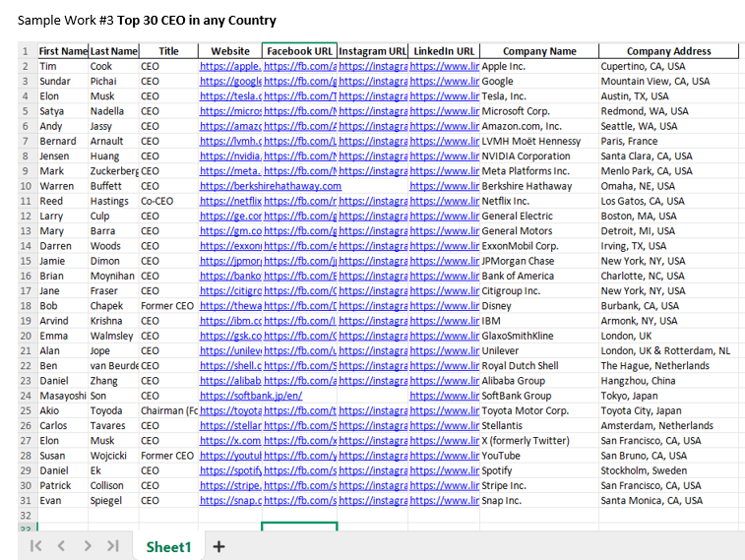The image size is (745, 560).
Task: Select row header 10
Action: tap(26, 186)
